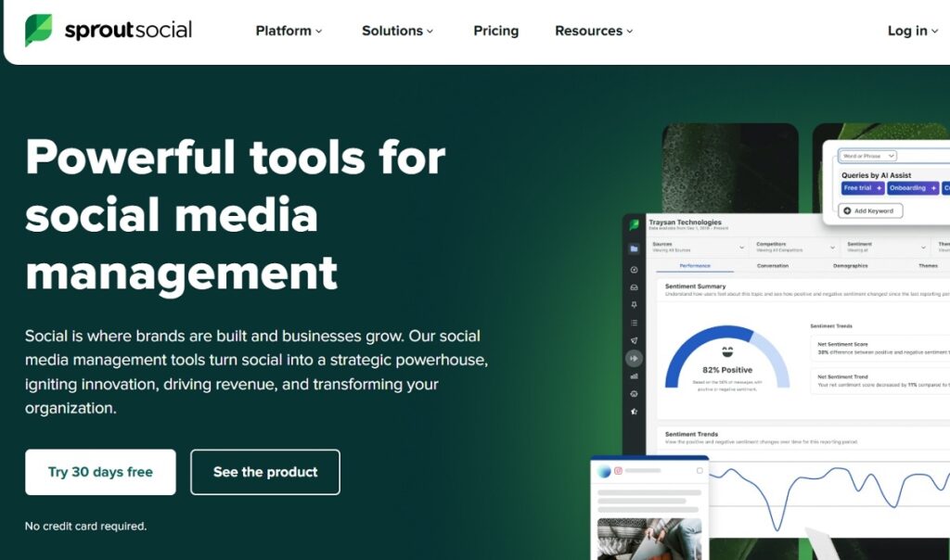Click the Sentiment Summary heading
The height and width of the screenshot is (560, 950).
695,286
